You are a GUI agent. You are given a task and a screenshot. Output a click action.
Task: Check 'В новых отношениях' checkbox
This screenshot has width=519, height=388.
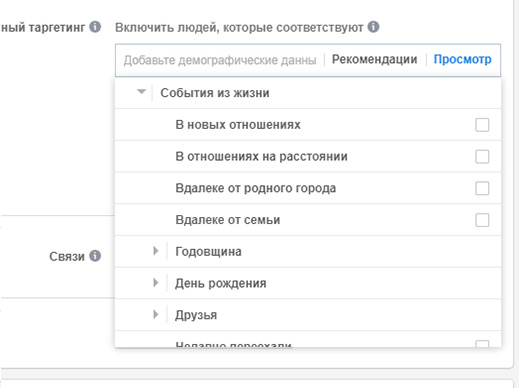coord(482,125)
